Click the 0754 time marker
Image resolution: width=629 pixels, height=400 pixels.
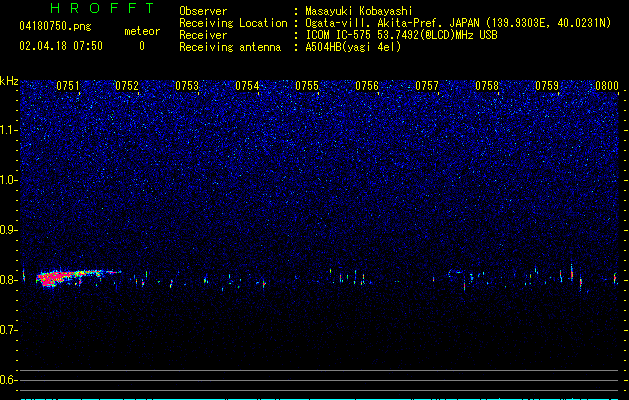[247, 86]
